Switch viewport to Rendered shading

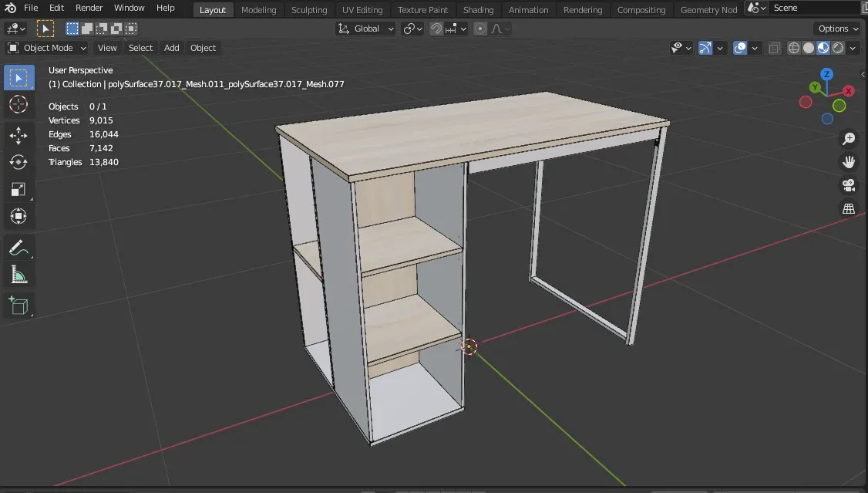836,47
